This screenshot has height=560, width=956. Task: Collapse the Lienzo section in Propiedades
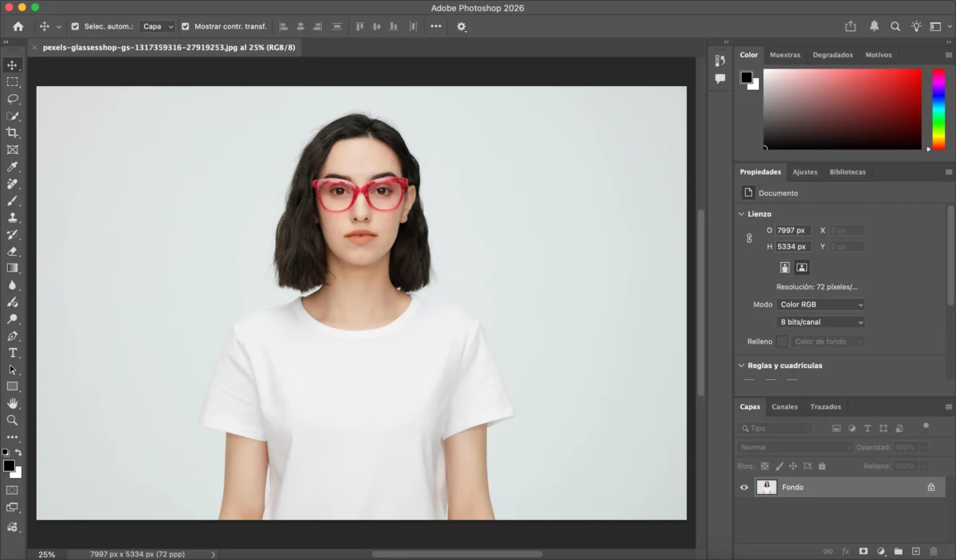point(742,213)
